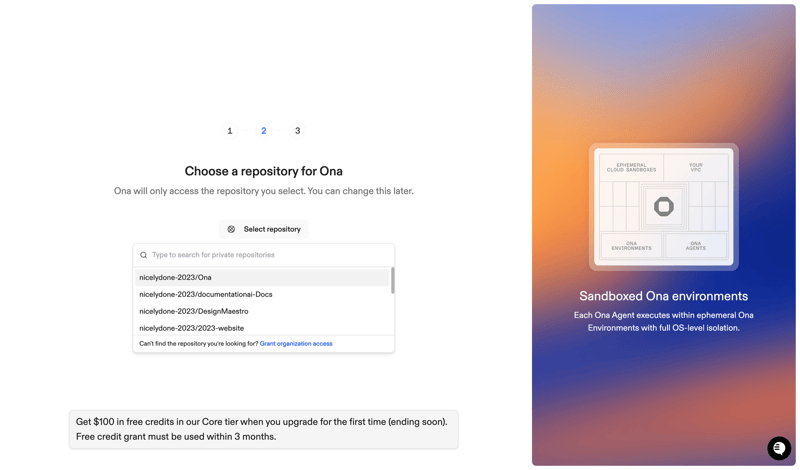Image resolution: width=800 pixels, height=470 pixels.
Task: Click the $100 free credits banner
Action: tap(264, 430)
